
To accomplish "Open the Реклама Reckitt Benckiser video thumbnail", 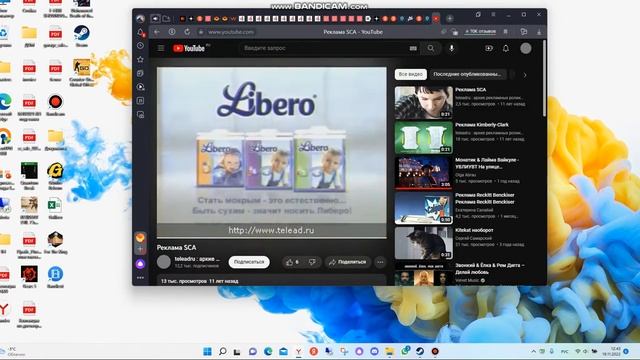I will click(424, 208).
